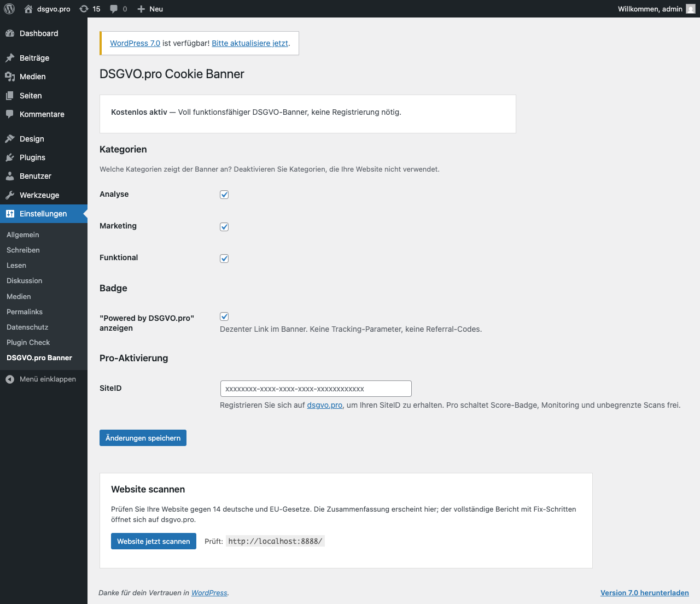The height and width of the screenshot is (604, 700).
Task: Click the Design brush icon
Action: point(10,139)
